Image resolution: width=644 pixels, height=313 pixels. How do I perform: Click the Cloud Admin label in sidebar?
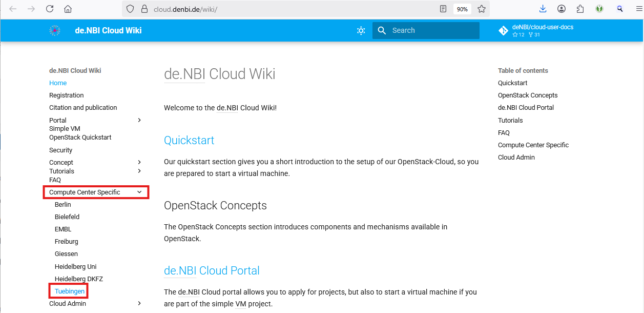tap(68, 304)
